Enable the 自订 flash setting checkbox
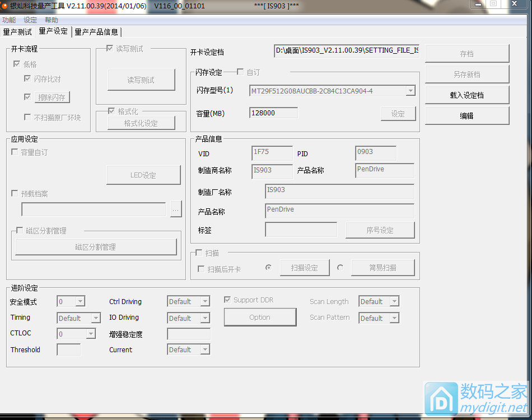Viewport: 532px width, 420px height. pyautogui.click(x=240, y=72)
